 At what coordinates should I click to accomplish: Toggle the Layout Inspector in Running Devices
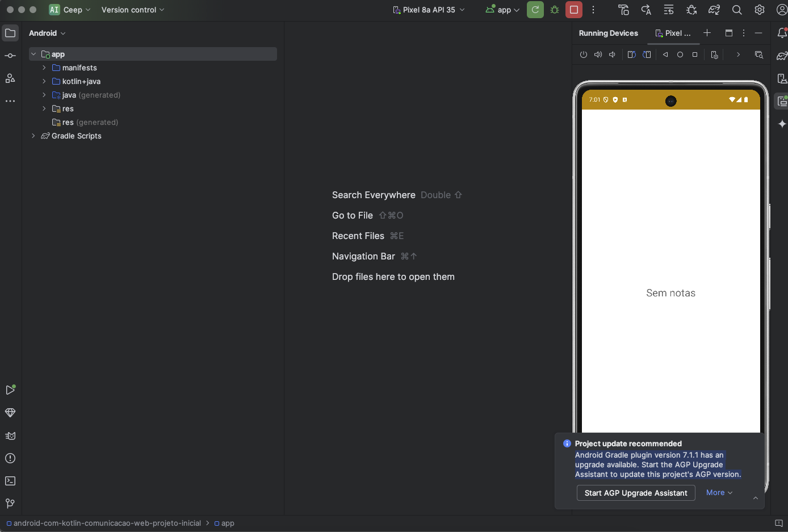click(x=759, y=55)
